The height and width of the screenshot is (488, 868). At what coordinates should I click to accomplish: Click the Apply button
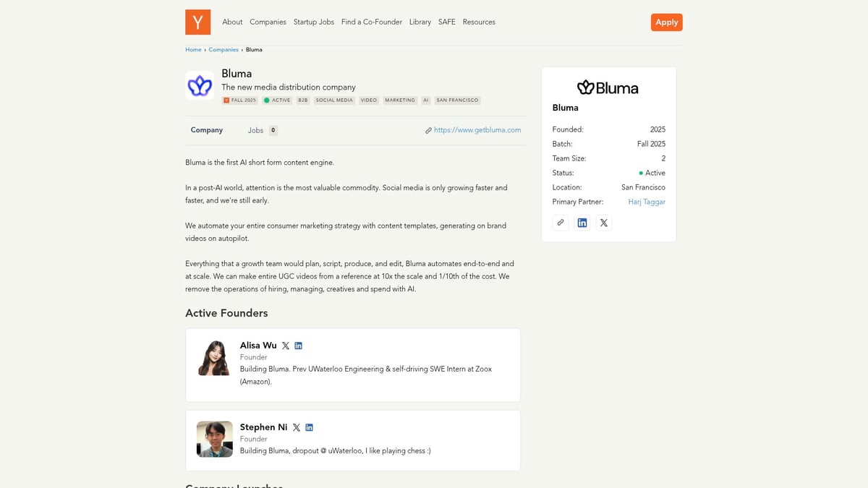(x=665, y=22)
